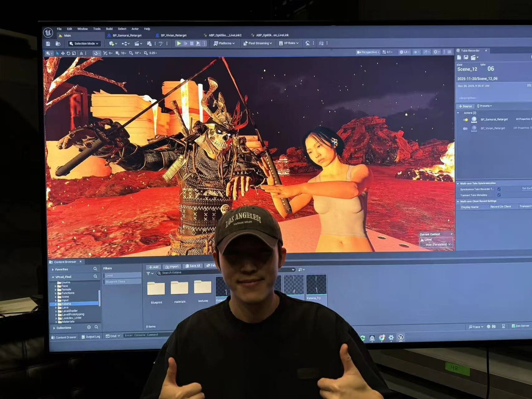Click the Source add button
The width and height of the screenshot is (532, 399).
pos(465,106)
